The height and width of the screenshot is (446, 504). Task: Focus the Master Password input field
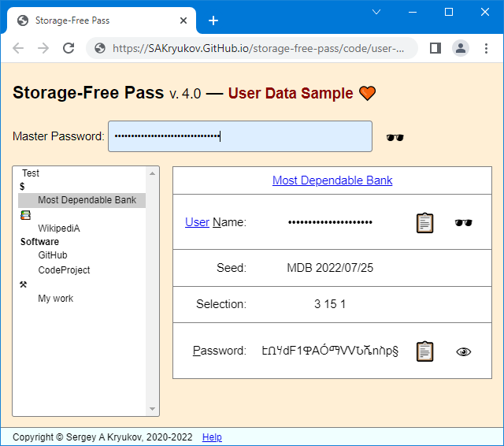(240, 136)
